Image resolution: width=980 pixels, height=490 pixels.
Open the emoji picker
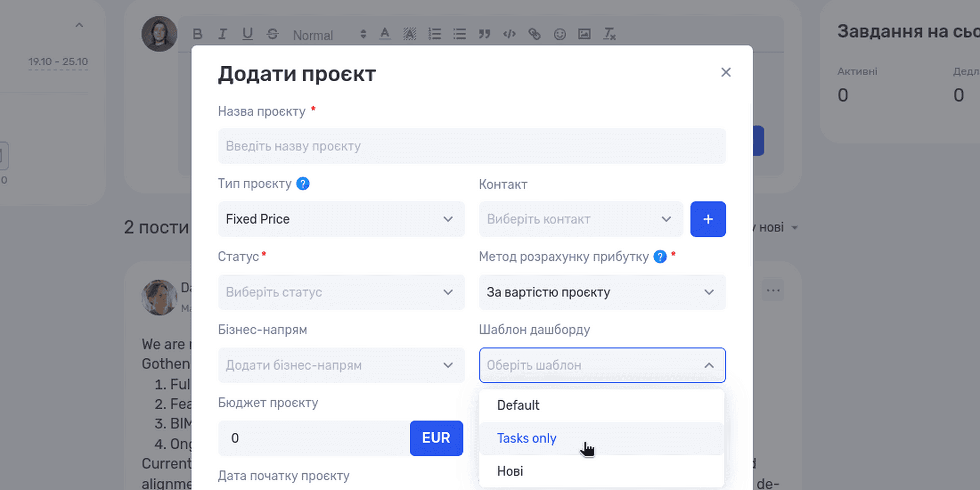[560, 34]
